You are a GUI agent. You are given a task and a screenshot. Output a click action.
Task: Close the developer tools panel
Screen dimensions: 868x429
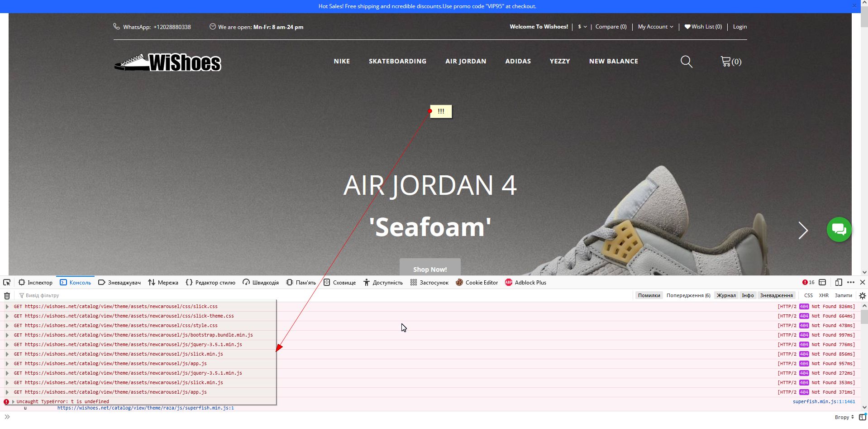863,282
